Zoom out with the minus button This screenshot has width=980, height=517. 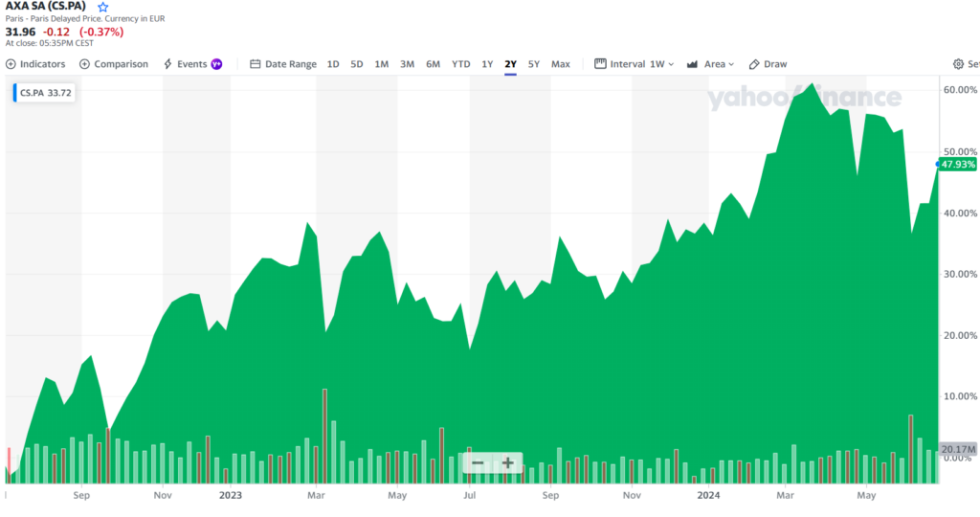(478, 463)
